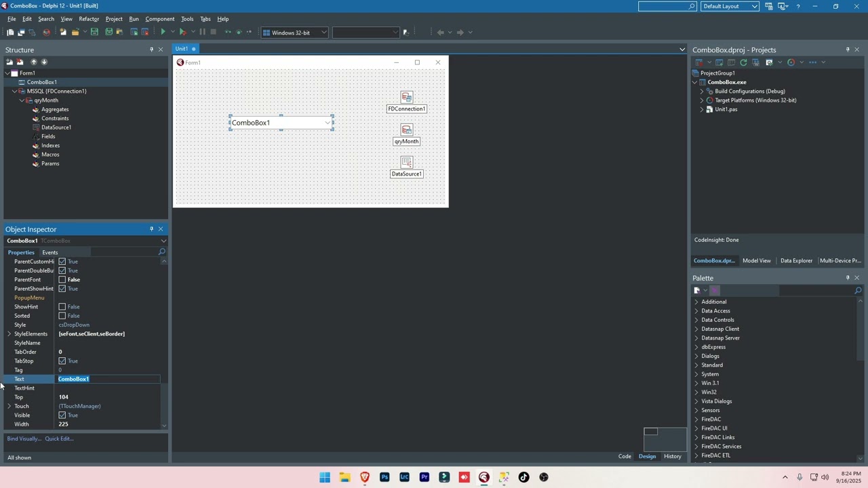Image resolution: width=868 pixels, height=488 pixels.
Task: Select Fields node in Structure tree
Action: pyautogui.click(x=48, y=136)
